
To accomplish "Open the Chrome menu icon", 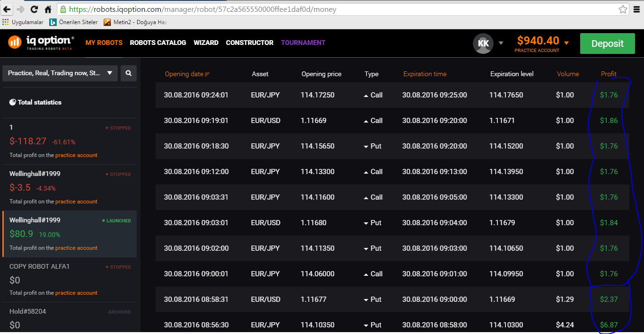I will tap(636, 9).
